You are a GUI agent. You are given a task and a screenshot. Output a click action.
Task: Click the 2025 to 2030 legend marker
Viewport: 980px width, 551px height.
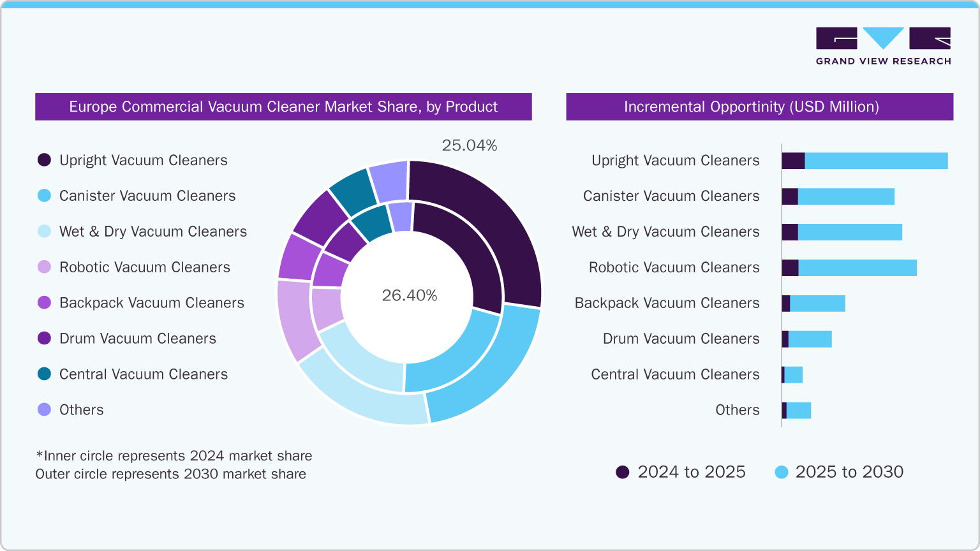(781, 472)
